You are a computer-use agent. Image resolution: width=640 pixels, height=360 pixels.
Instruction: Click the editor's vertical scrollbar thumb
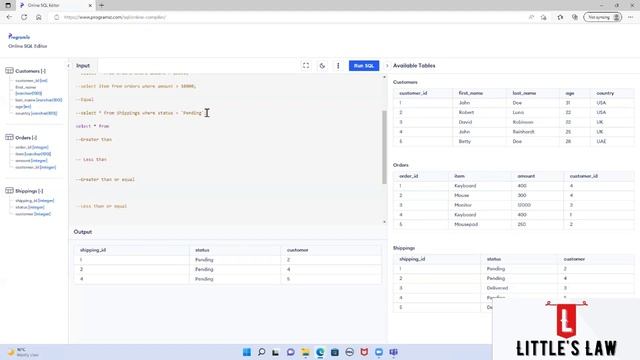(384, 147)
